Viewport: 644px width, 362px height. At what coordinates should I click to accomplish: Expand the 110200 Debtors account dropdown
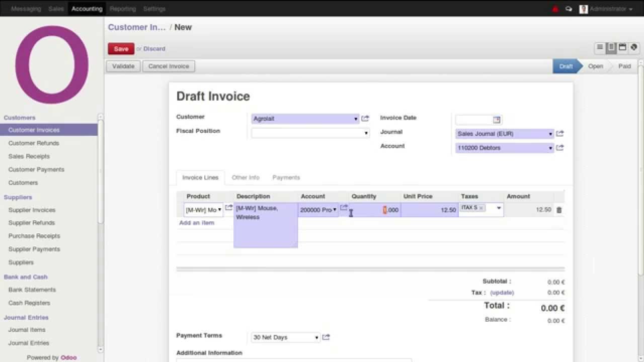(550, 148)
